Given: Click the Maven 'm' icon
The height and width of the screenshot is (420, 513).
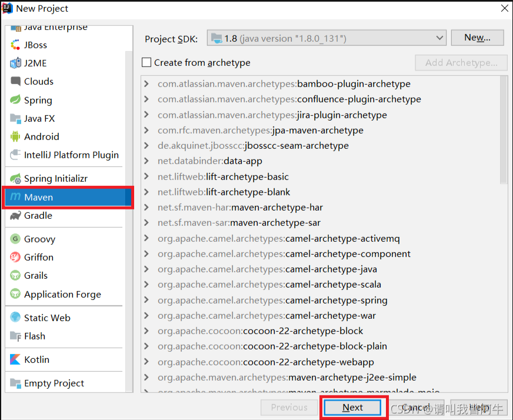Looking at the screenshot, I should click(x=15, y=196).
